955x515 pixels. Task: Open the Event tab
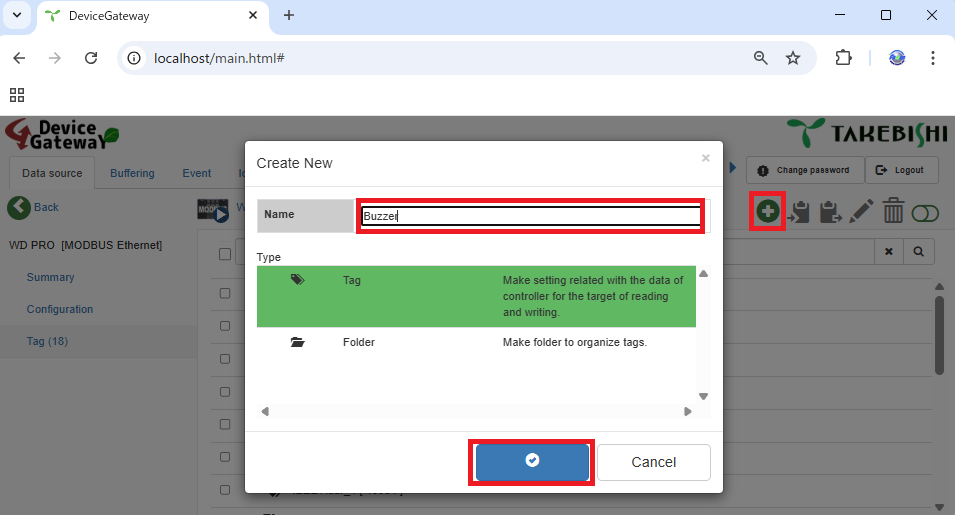[x=196, y=173]
